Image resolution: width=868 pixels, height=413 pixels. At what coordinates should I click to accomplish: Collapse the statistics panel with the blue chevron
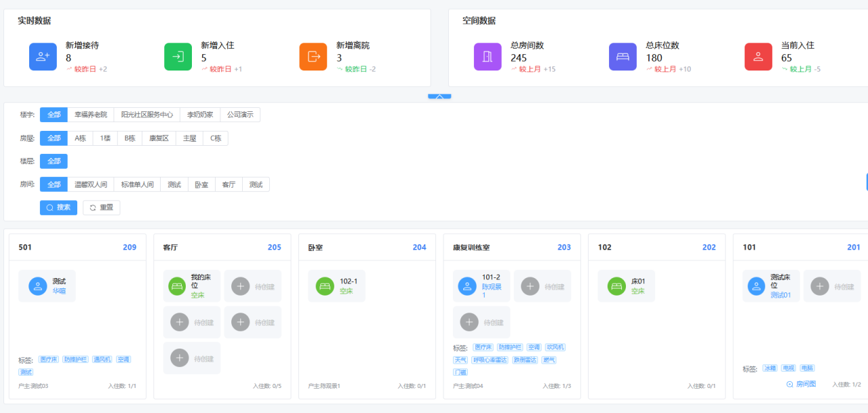tap(439, 96)
